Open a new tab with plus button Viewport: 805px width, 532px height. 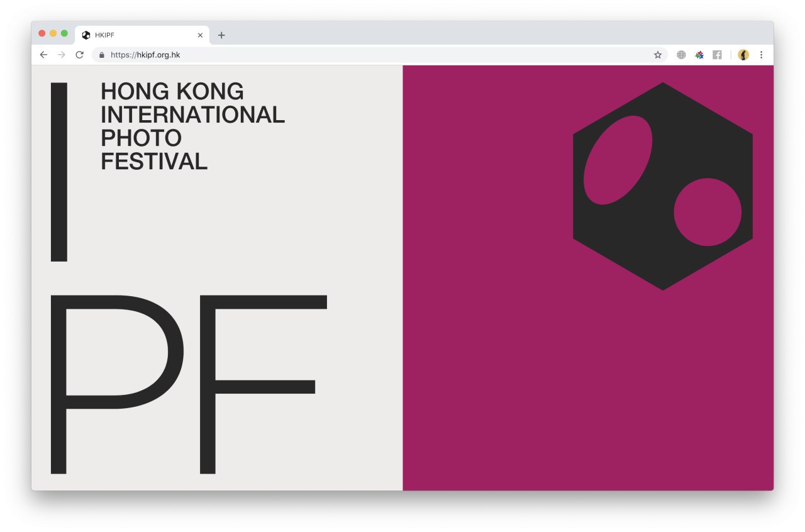(x=221, y=35)
